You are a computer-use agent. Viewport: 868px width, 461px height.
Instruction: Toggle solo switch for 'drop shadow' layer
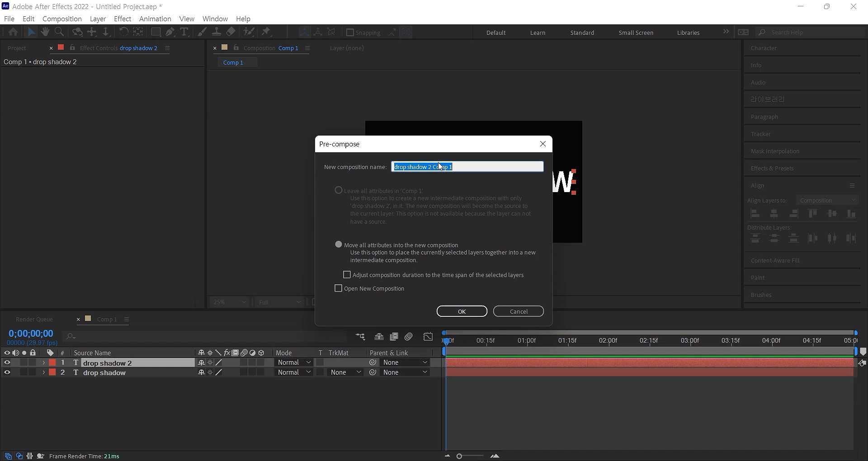24,372
